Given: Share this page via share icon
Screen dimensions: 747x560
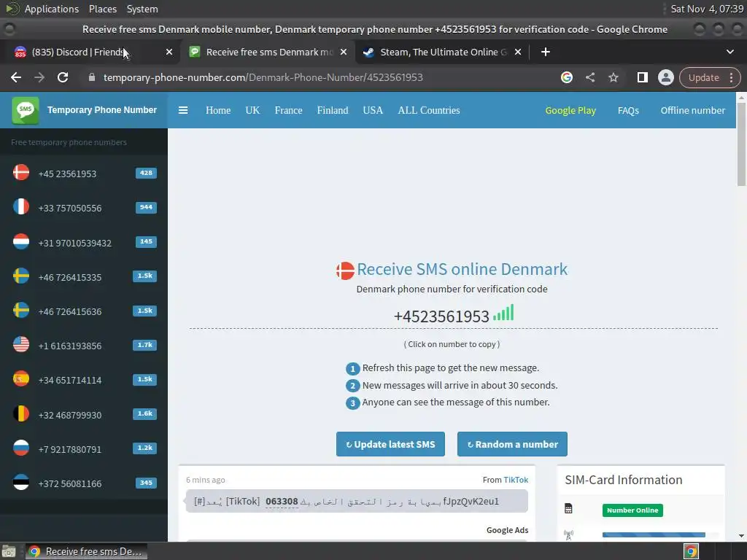Looking at the screenshot, I should coord(589,77).
